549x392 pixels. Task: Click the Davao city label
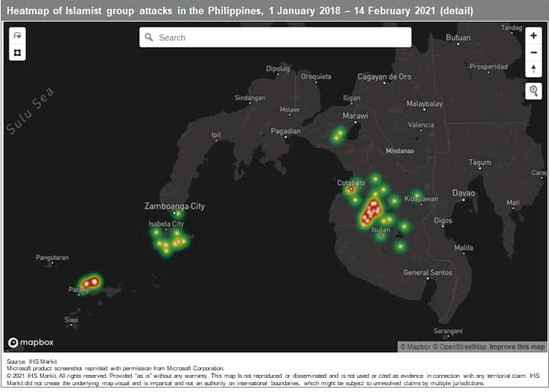tap(463, 193)
